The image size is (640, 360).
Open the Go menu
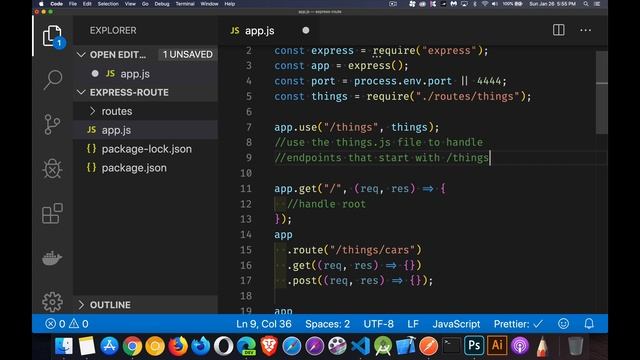point(145,4)
